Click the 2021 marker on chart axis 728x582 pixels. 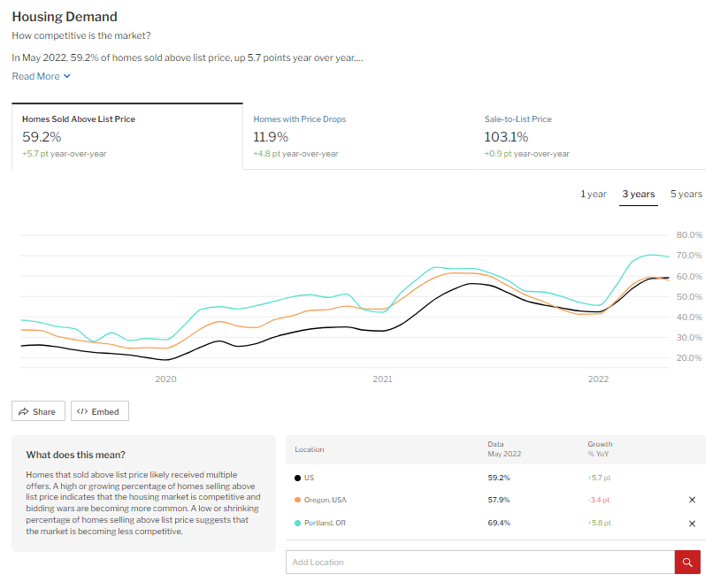click(382, 379)
